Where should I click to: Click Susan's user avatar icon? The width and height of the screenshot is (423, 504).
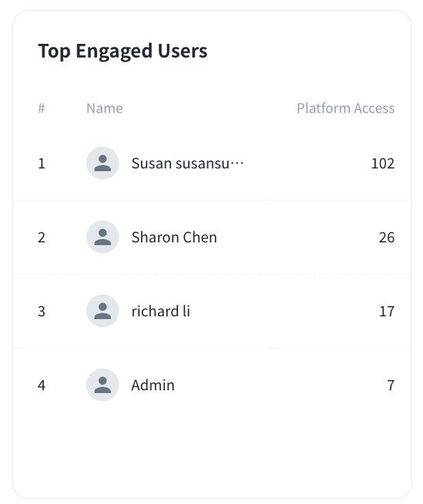[103, 163]
